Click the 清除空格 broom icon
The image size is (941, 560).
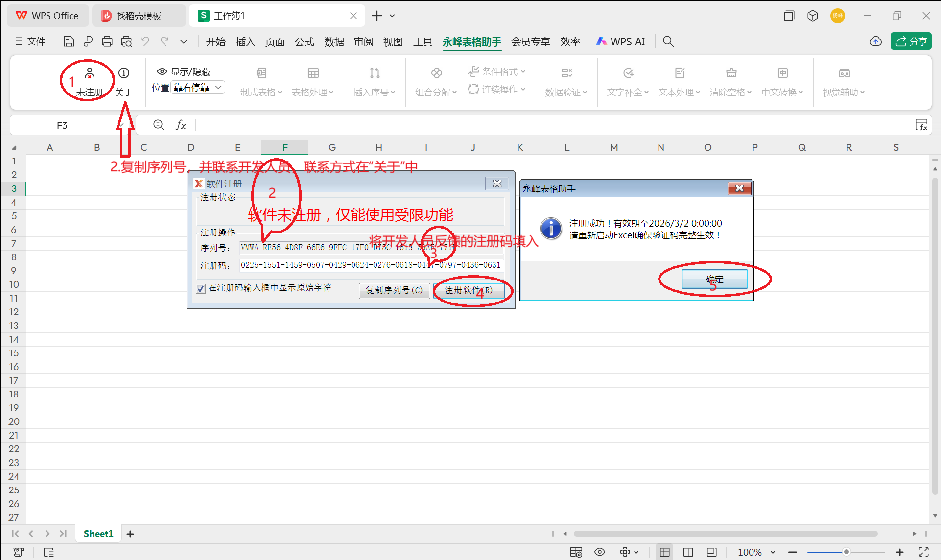click(x=730, y=73)
